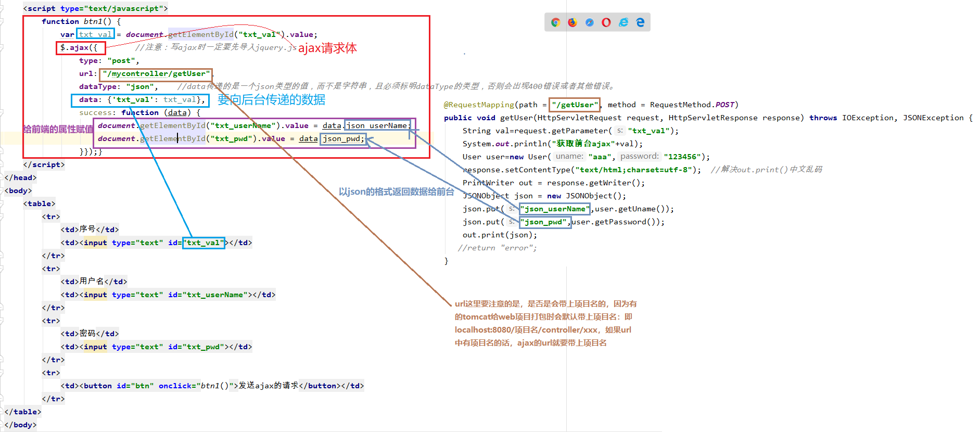The image size is (980, 432).
Task: Open page in Internet Explorer icon
Action: coord(623,22)
